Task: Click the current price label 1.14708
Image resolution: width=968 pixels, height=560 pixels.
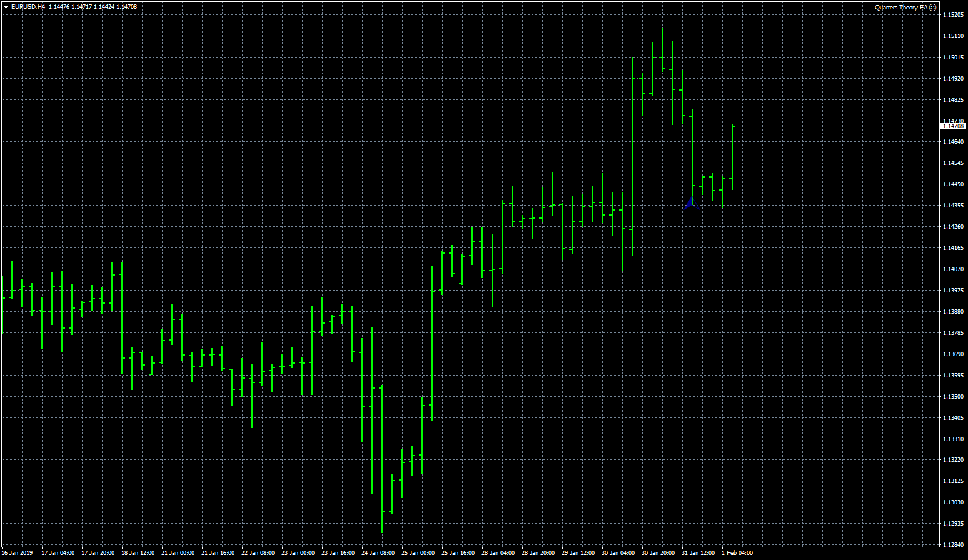Action: tap(953, 126)
